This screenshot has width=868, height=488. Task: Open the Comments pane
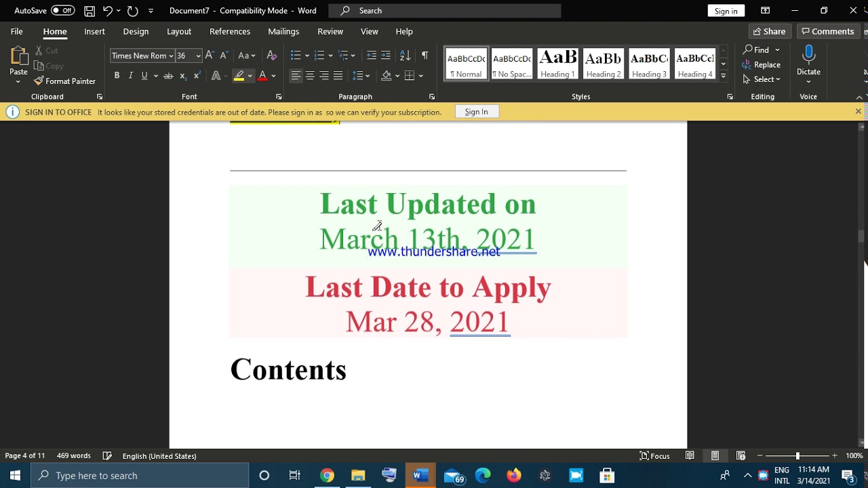click(827, 31)
